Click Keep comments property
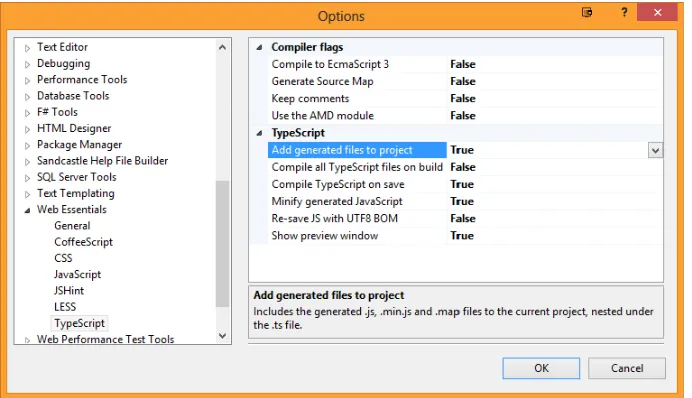This screenshot has height=398, width=692. click(x=310, y=98)
